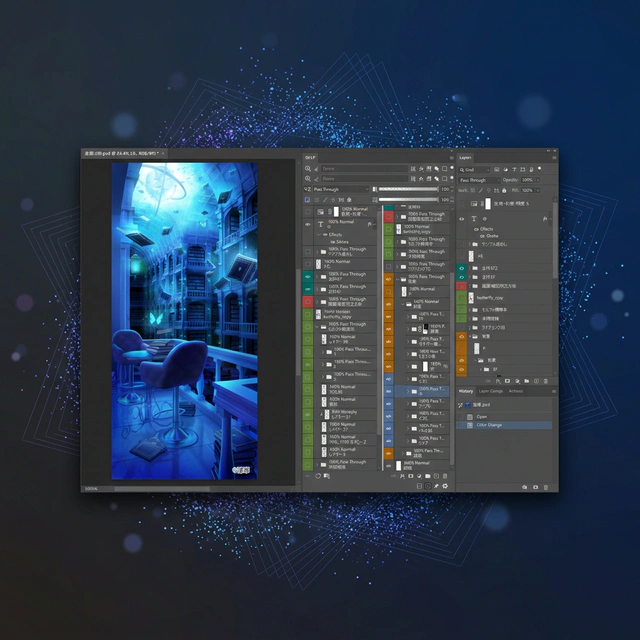Expand the highlighted blue group in middle panel

coord(408,391)
